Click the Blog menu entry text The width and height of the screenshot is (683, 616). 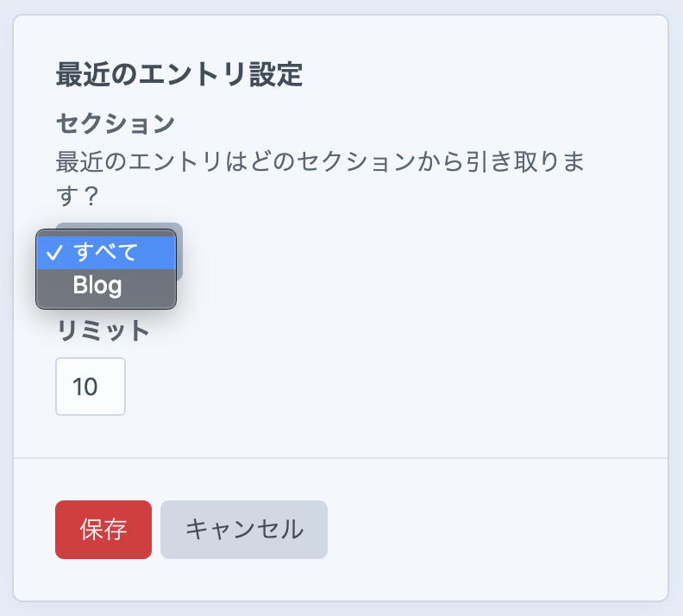(97, 286)
